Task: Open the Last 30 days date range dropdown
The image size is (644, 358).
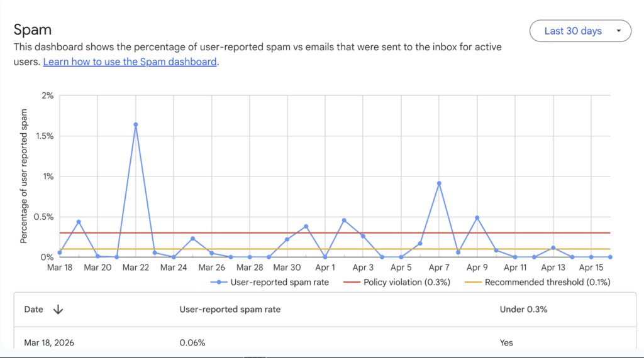Action: [x=573, y=31]
